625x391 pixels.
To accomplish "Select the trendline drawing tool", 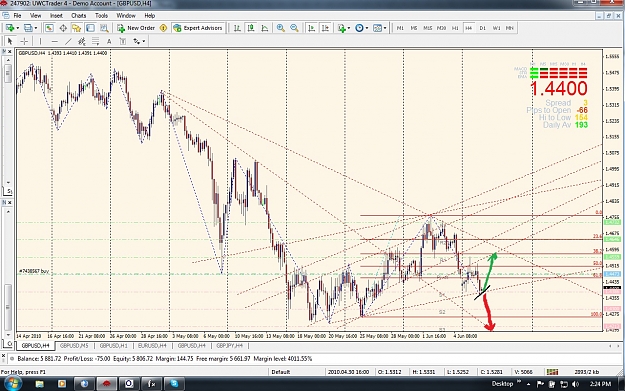I will (x=68, y=41).
